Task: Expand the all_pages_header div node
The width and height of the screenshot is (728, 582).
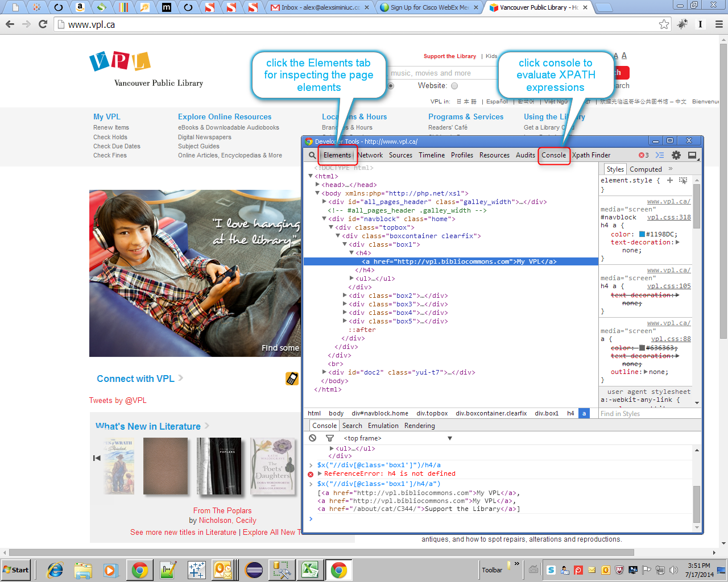Action: point(324,202)
